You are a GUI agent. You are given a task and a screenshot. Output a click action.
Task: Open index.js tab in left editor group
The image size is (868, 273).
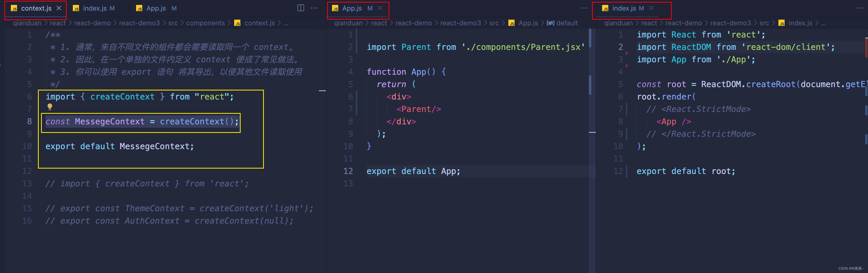tap(94, 9)
